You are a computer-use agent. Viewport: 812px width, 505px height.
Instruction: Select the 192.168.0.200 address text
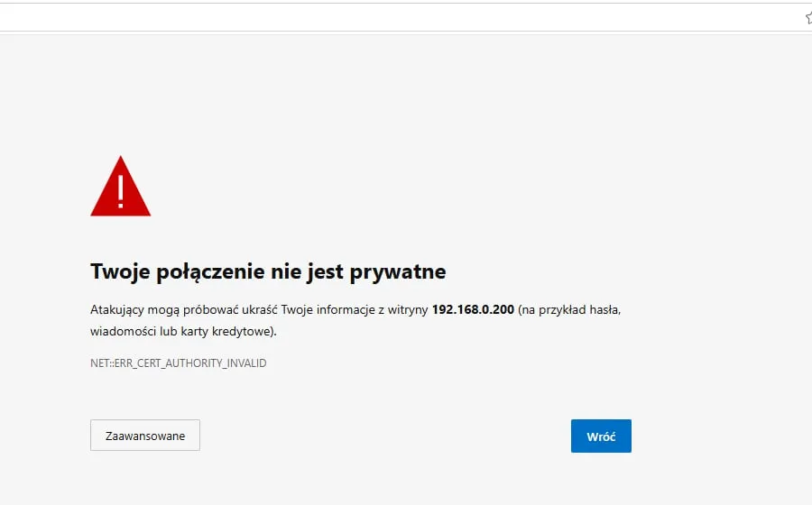(x=473, y=309)
